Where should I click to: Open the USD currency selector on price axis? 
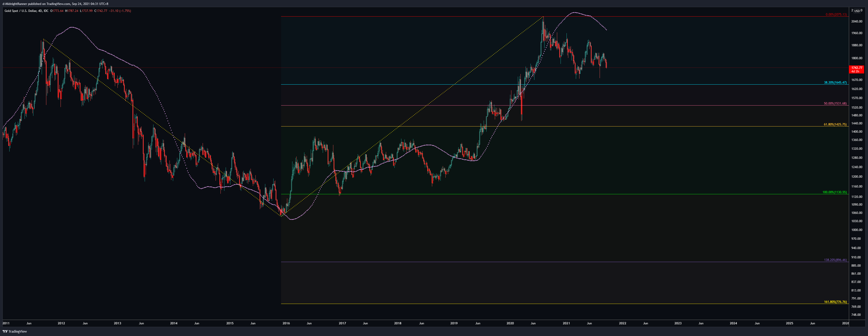(857, 11)
